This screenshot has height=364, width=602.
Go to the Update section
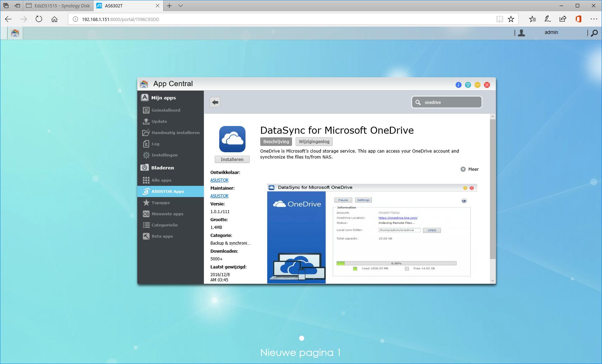tap(171, 121)
